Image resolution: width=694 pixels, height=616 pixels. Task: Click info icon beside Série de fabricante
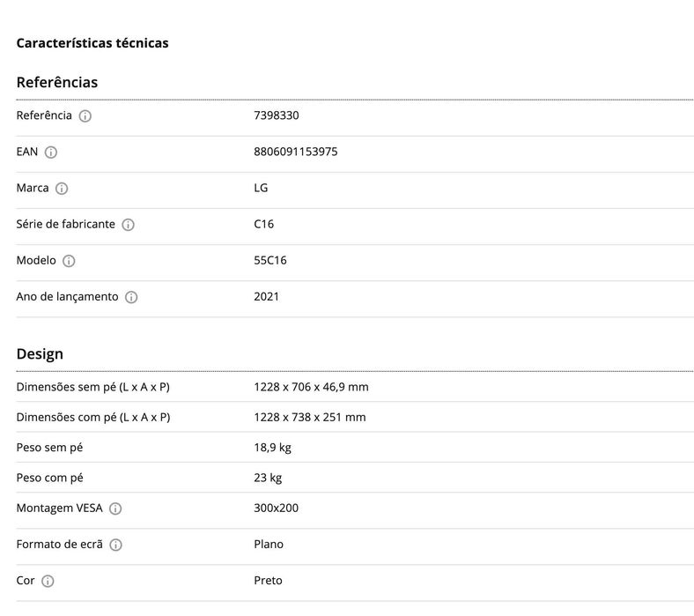click(128, 225)
